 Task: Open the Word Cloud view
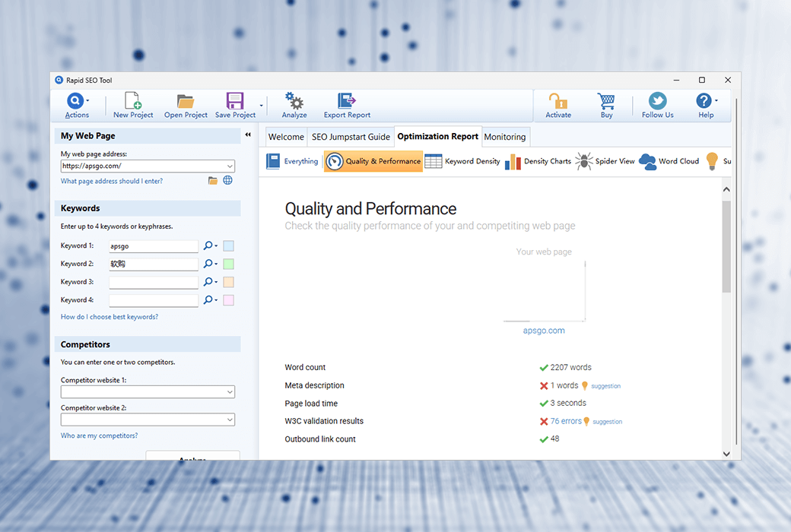click(x=669, y=161)
